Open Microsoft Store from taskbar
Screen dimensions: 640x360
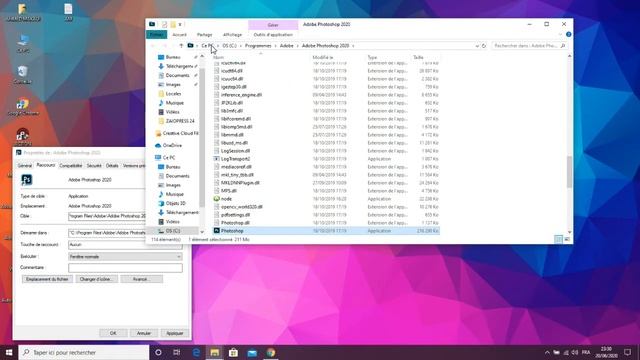coord(233,352)
